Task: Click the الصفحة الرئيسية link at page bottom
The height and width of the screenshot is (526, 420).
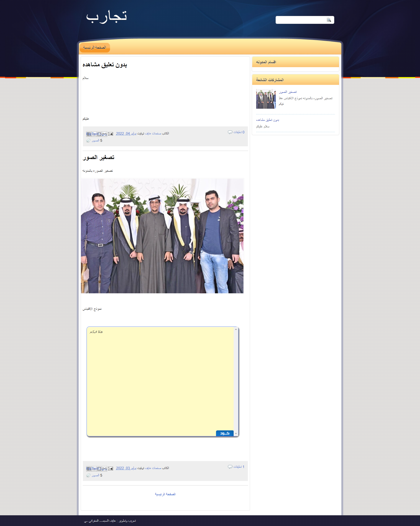Action: (165, 494)
